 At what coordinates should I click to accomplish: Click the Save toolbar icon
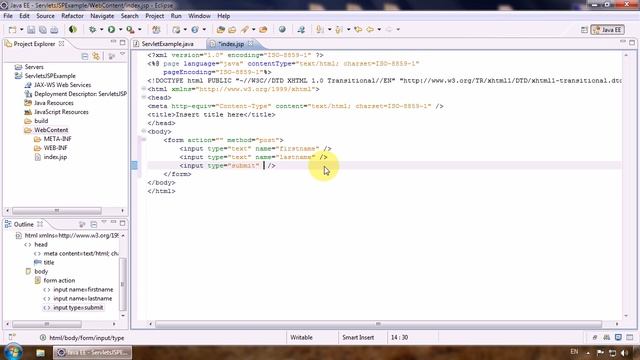pos(31,30)
